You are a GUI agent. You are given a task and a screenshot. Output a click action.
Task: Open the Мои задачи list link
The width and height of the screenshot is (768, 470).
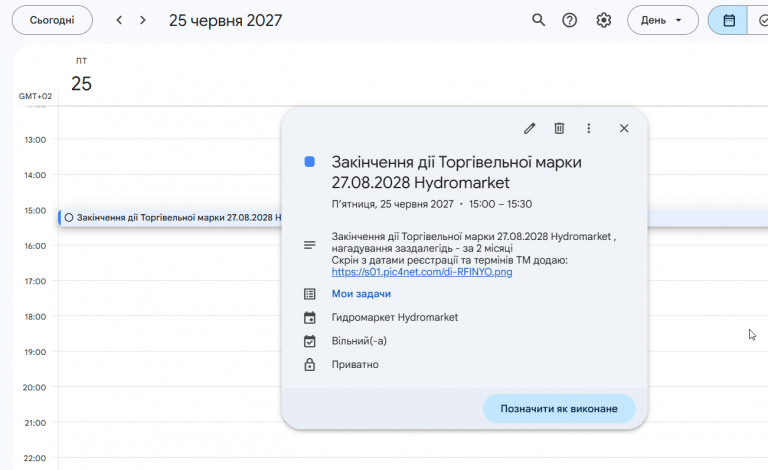click(x=361, y=294)
